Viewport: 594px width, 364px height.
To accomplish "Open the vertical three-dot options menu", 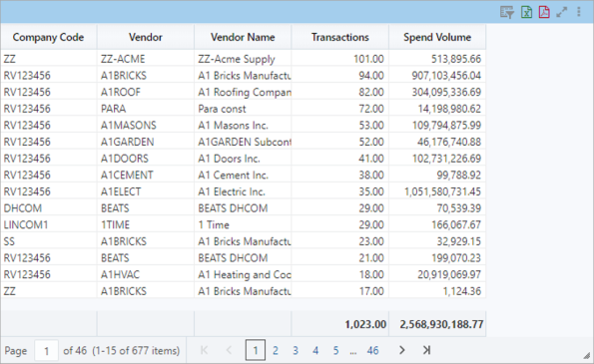I will pos(579,12).
